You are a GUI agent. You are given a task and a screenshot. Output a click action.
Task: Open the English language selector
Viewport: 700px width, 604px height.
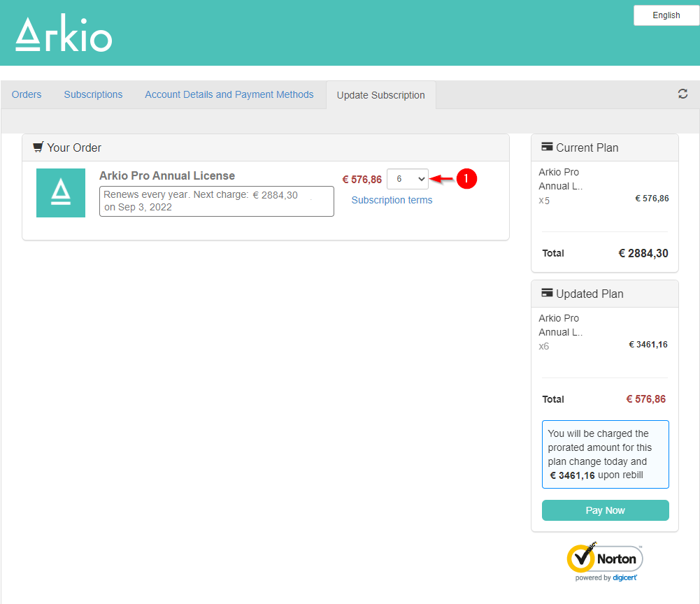[x=666, y=15]
